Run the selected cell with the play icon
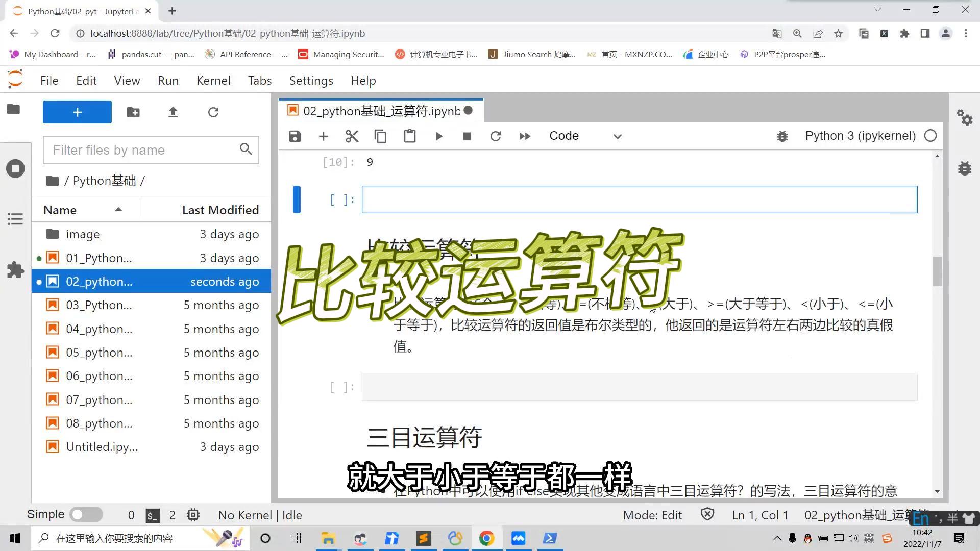 click(438, 136)
